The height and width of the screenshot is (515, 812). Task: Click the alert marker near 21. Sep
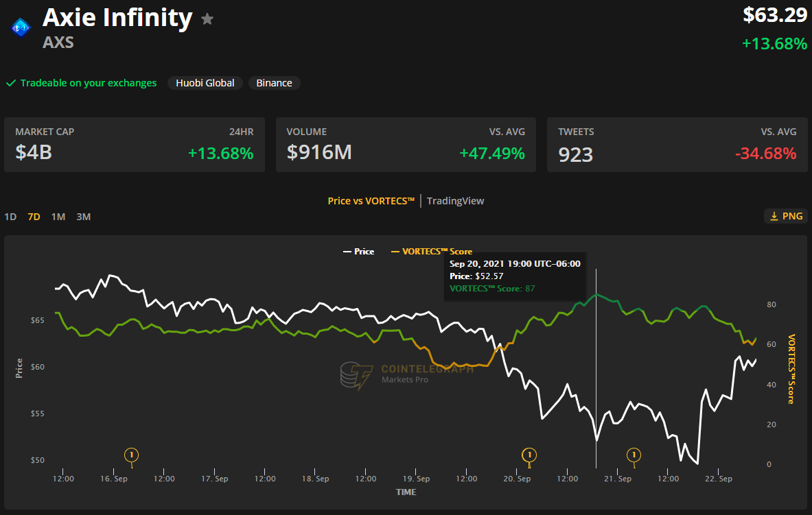click(634, 455)
